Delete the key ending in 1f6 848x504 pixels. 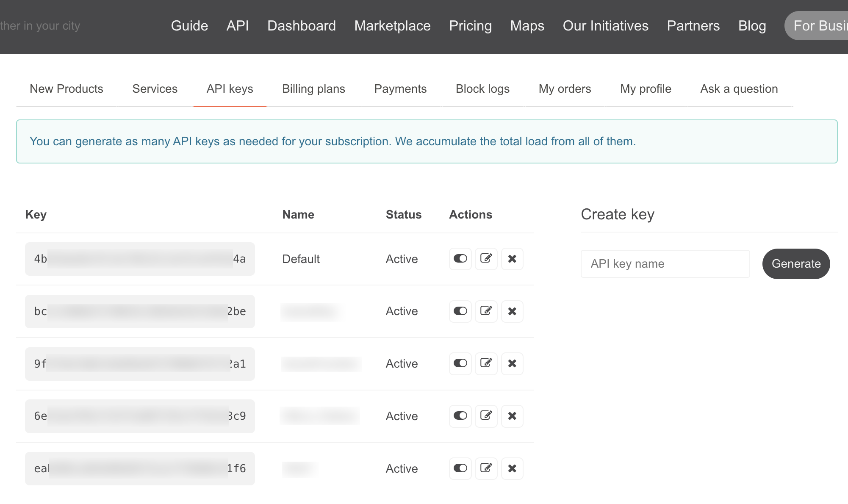pos(512,468)
